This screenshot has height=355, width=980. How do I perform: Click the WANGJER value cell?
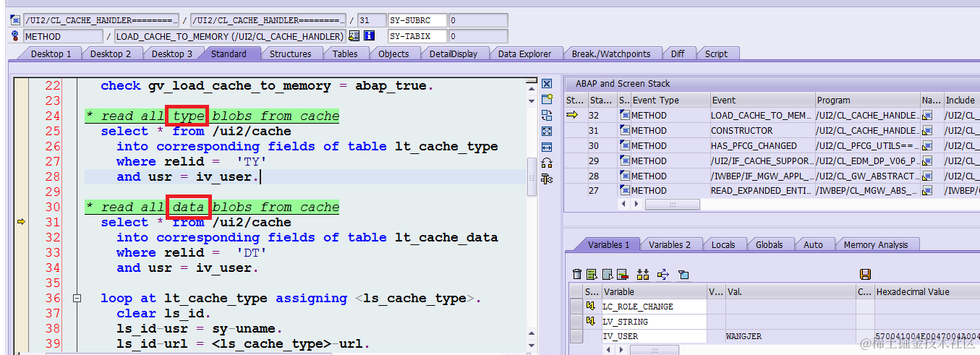click(790, 336)
